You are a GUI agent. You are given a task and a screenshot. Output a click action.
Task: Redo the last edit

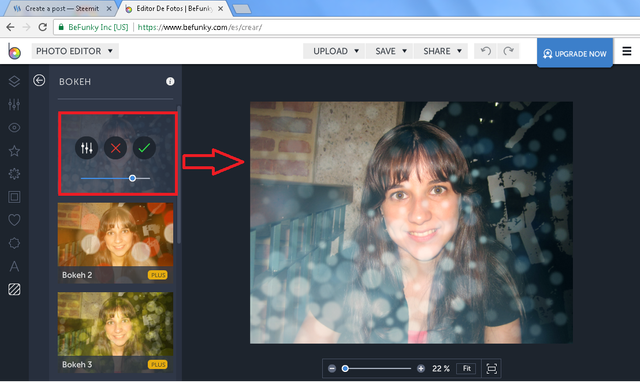pos(508,51)
